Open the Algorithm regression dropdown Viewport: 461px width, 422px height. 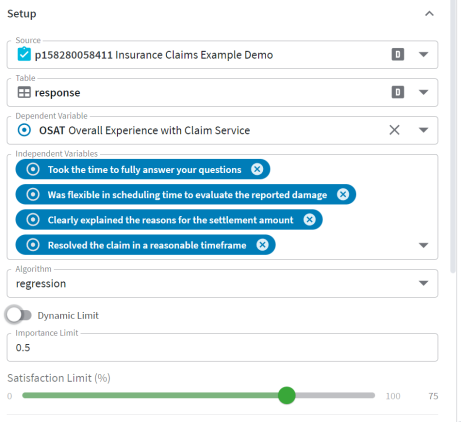(x=222, y=283)
